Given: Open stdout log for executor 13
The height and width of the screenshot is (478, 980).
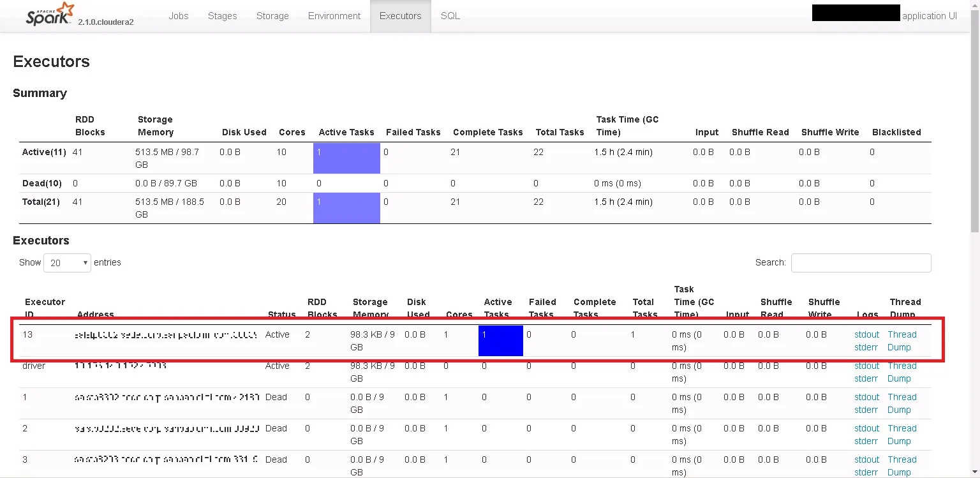Looking at the screenshot, I should 866,334.
